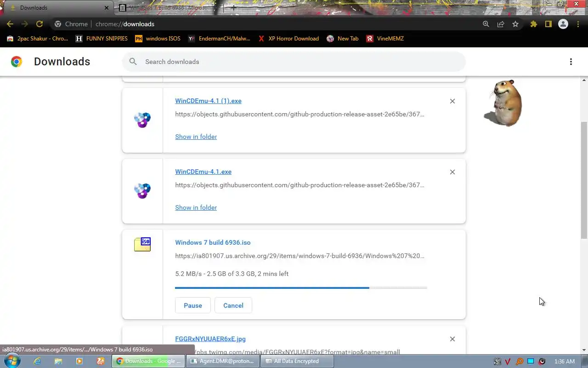Screen dimensions: 588x368
Task: Open the WinCDEmu-4.1 (1).exe file link
Action: coord(208,101)
